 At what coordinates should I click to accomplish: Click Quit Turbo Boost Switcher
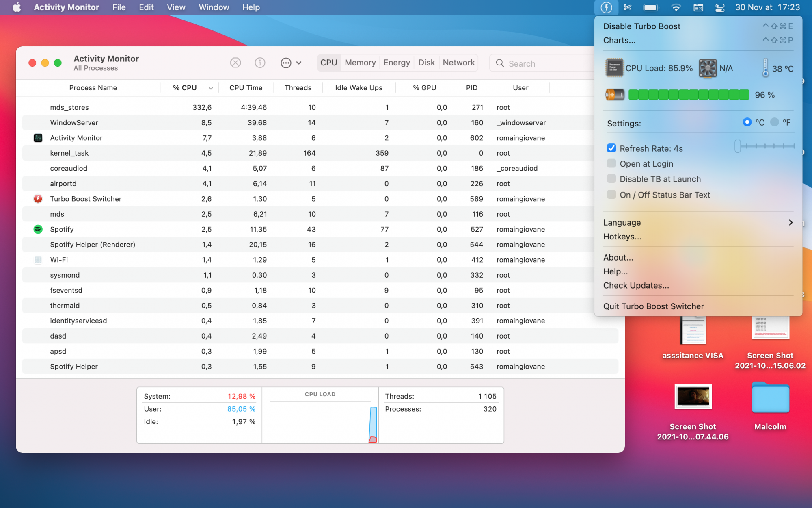(653, 306)
